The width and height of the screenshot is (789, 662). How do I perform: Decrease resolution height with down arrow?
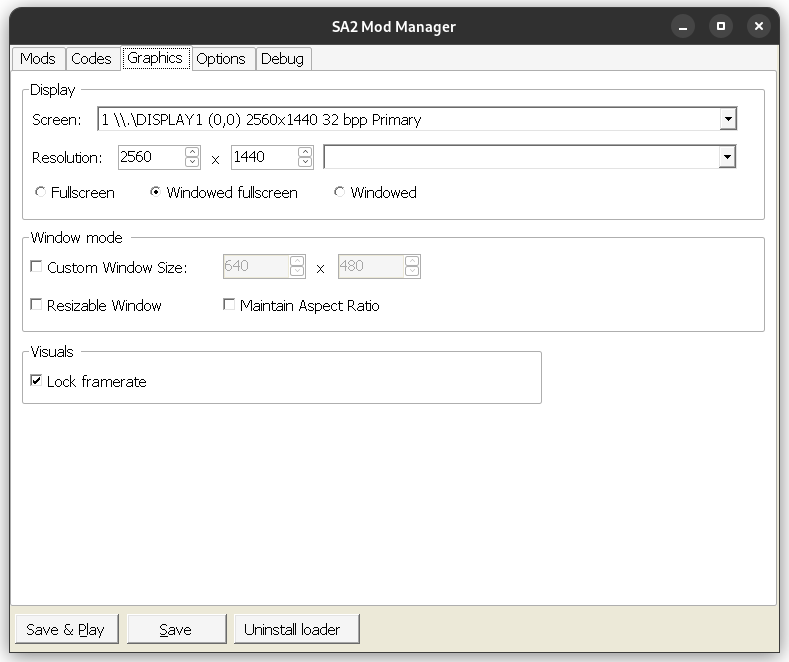tap(305, 162)
